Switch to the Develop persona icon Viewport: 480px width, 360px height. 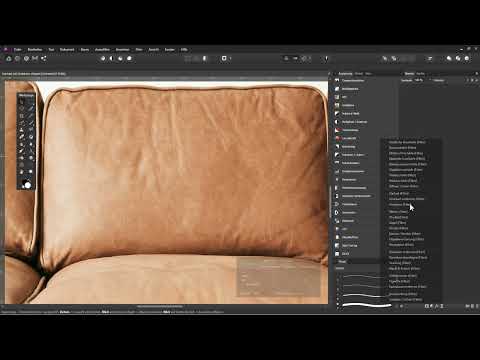pyautogui.click(x=26, y=59)
